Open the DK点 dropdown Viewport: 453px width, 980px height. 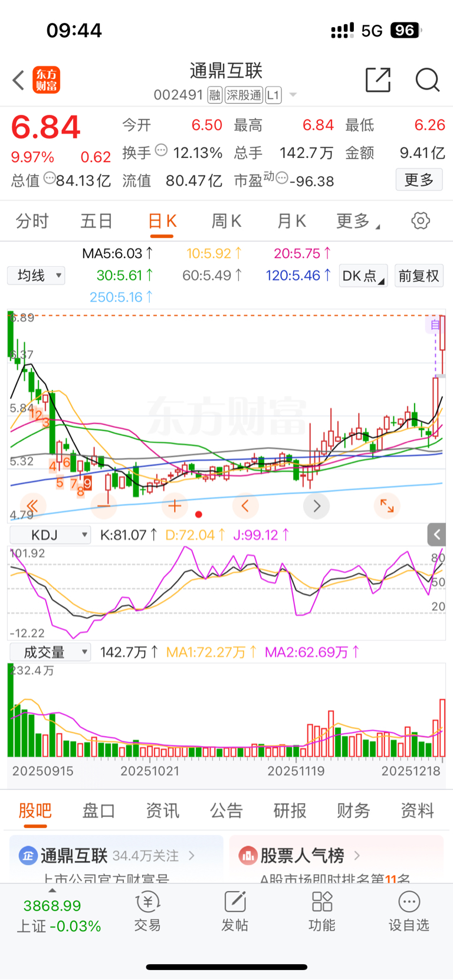(x=363, y=275)
